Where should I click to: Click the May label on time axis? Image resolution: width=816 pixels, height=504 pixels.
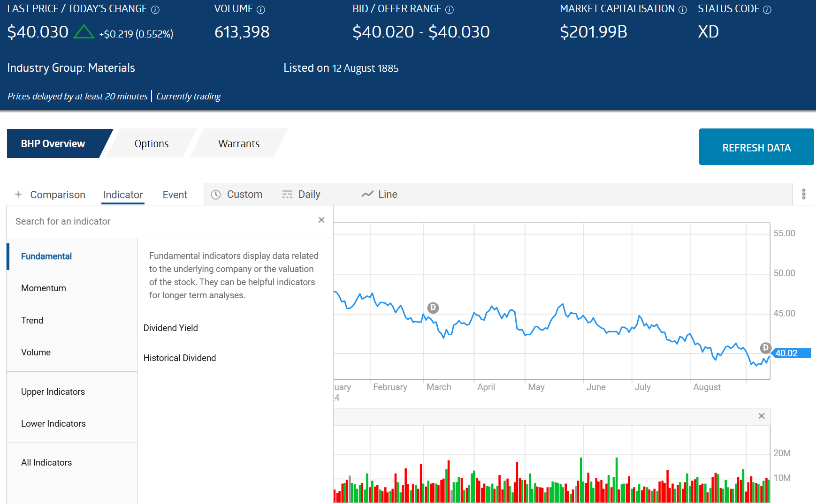pos(536,387)
